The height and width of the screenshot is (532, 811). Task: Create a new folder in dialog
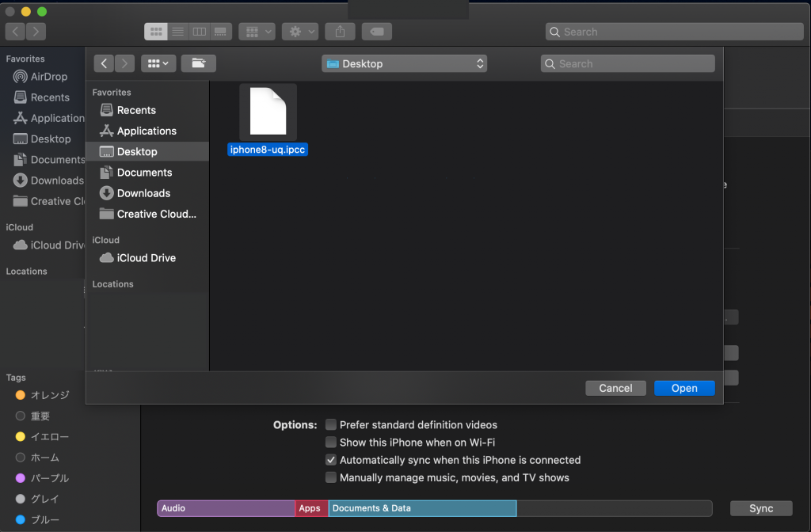tap(199, 63)
